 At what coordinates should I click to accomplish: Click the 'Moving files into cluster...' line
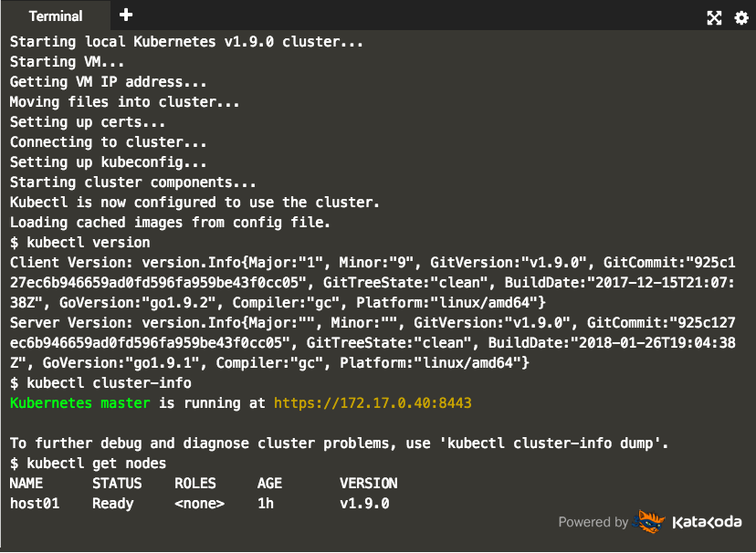124,101
